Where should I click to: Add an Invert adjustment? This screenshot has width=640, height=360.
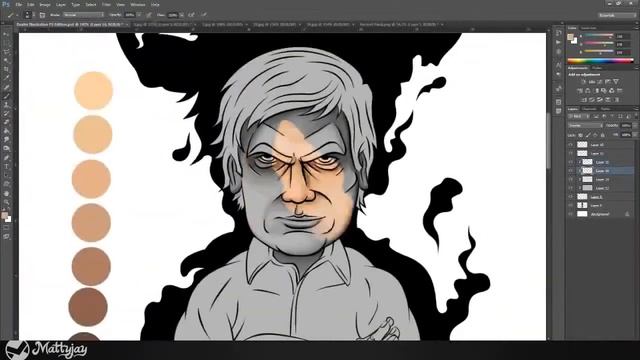point(584,100)
